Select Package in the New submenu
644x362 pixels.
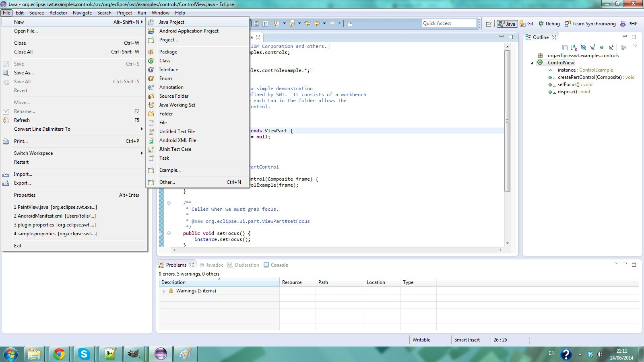[197, 52]
